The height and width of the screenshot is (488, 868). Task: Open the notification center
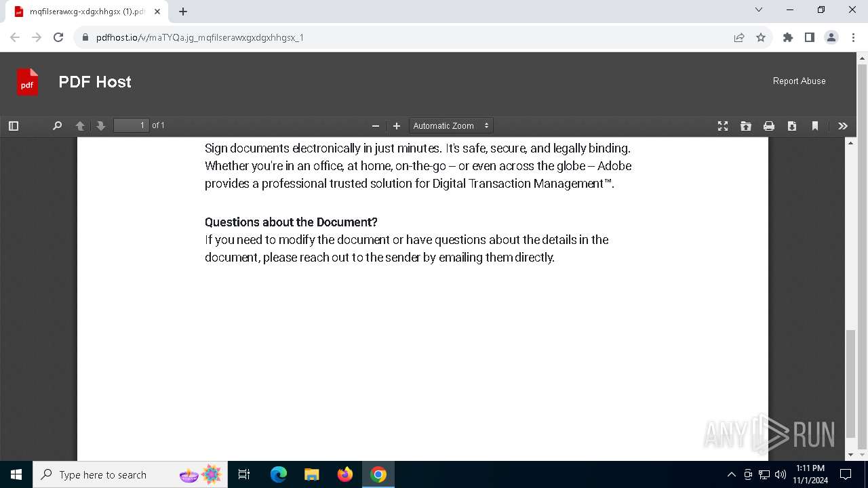tap(846, 474)
